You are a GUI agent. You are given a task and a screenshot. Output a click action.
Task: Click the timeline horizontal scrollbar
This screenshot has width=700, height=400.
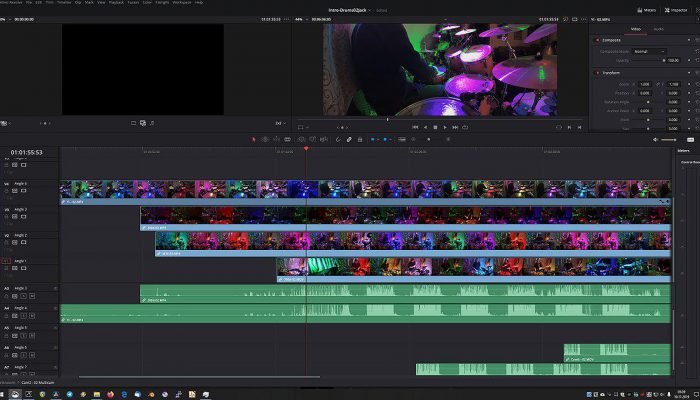pos(199,377)
